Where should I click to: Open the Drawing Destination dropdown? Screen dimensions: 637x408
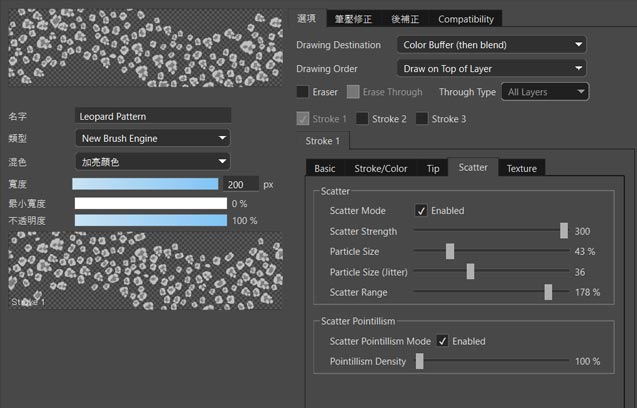click(x=490, y=45)
